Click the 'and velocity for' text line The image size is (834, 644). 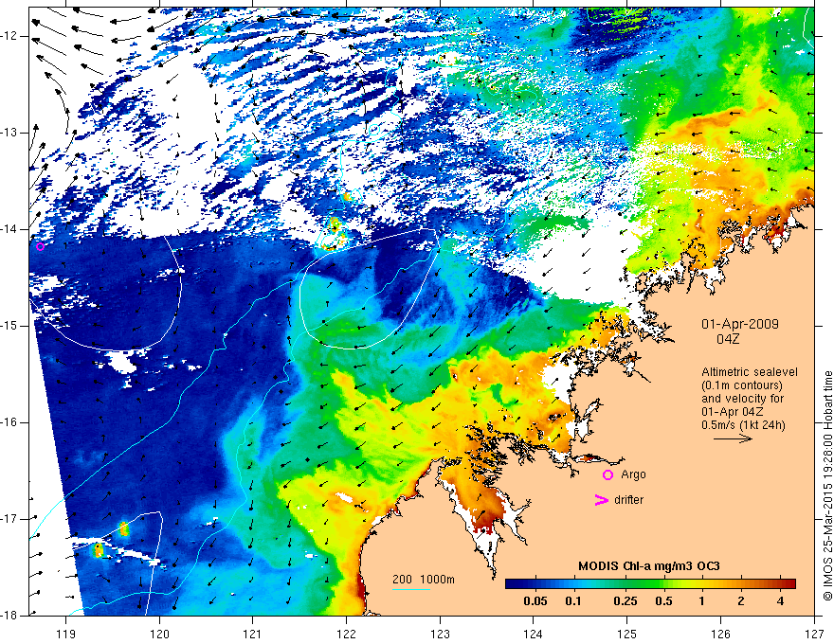pyautogui.click(x=742, y=399)
